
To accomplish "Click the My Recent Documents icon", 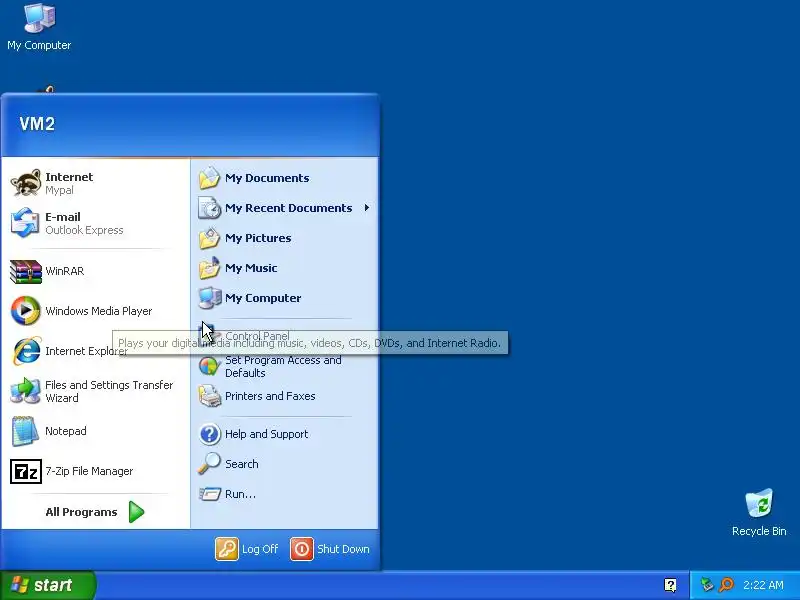I will click(209, 208).
